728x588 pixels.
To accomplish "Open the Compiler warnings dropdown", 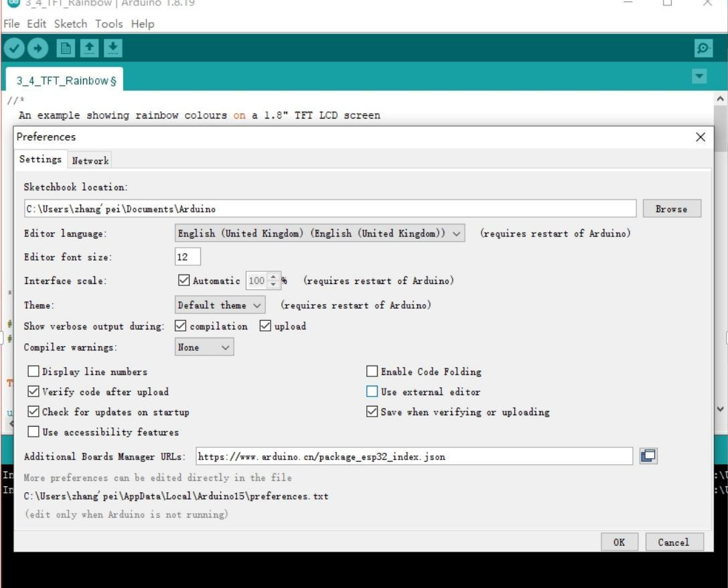I will [204, 348].
